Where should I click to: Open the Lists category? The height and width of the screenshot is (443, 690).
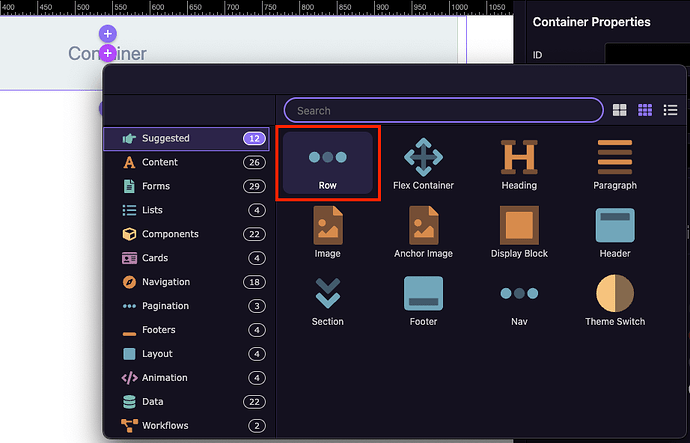tap(187, 210)
